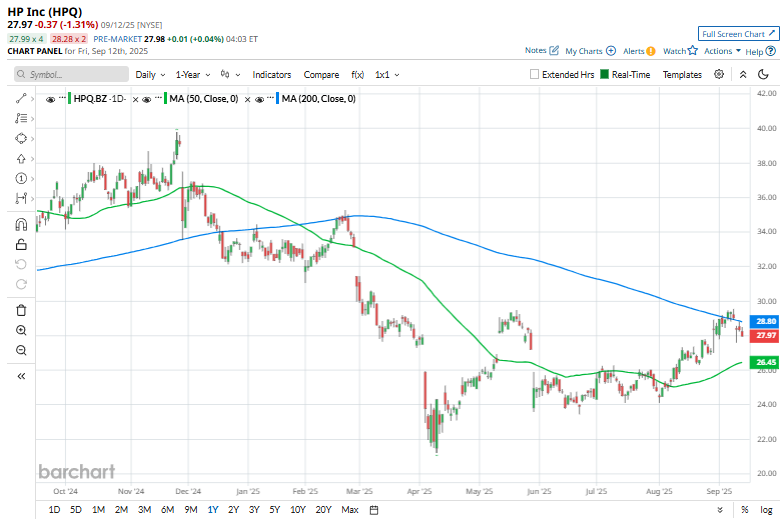The height and width of the screenshot is (523, 781).
Task: Collapse the drawing tools sidebar
Action: [21, 376]
